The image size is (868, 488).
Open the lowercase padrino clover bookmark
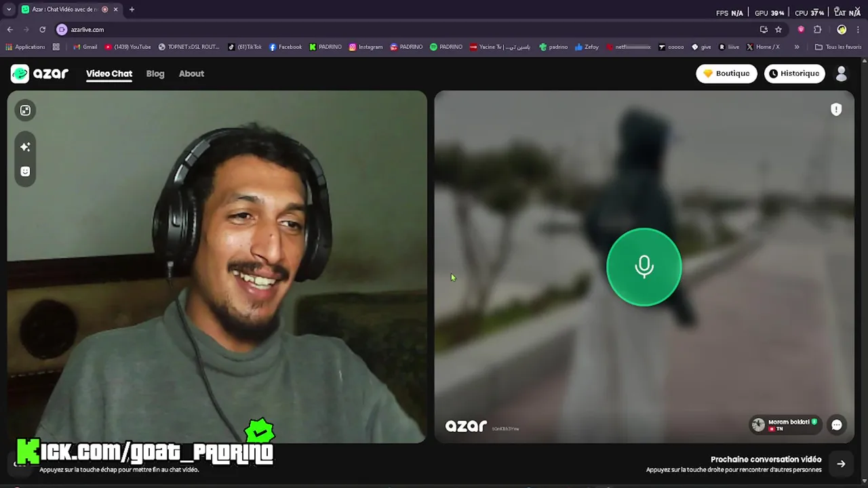point(553,47)
